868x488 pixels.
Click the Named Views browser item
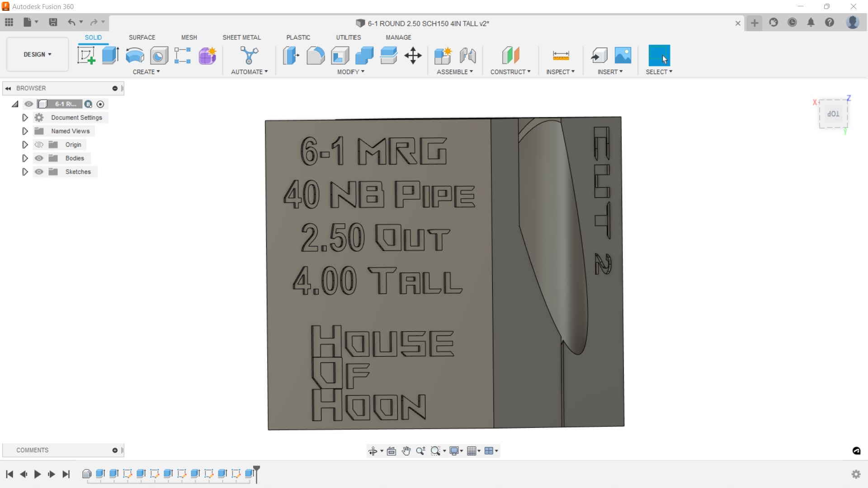70,131
